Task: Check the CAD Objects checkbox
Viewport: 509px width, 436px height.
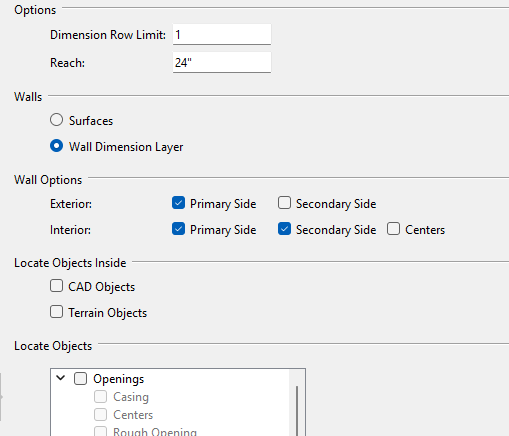Action: [x=56, y=286]
